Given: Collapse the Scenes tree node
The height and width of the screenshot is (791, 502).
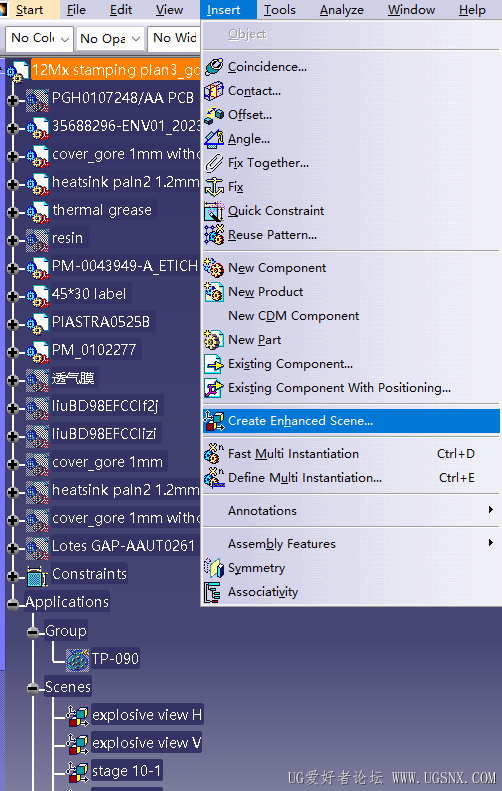Looking at the screenshot, I should point(33,688).
